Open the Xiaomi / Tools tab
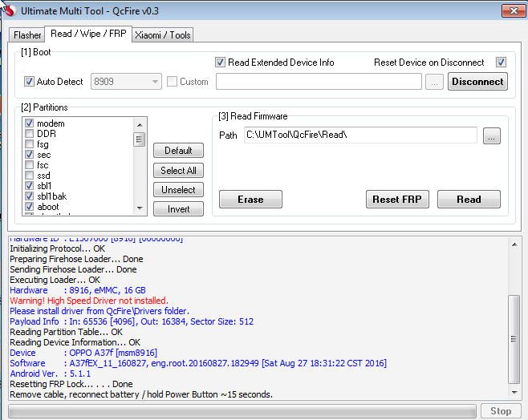 click(x=163, y=35)
